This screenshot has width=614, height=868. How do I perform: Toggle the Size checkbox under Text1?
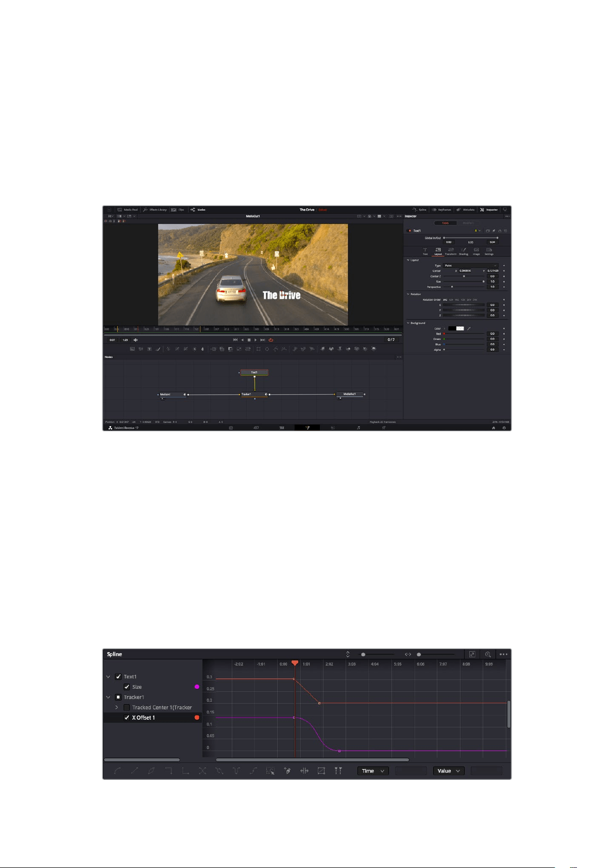127,687
